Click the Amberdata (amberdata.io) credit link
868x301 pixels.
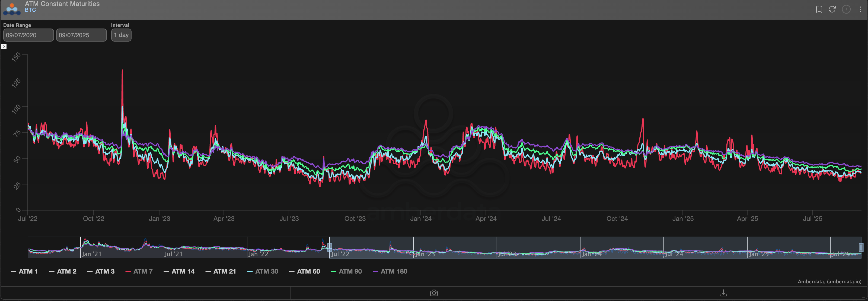(829, 281)
